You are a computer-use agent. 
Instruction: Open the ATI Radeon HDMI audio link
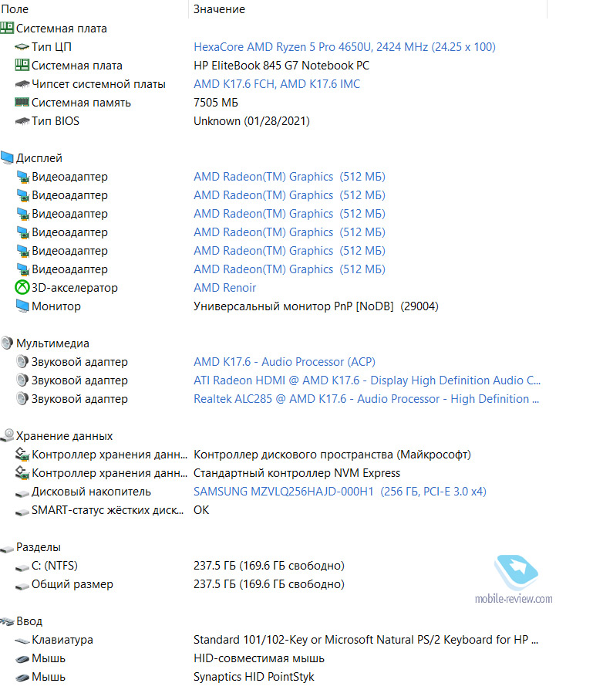(x=367, y=380)
